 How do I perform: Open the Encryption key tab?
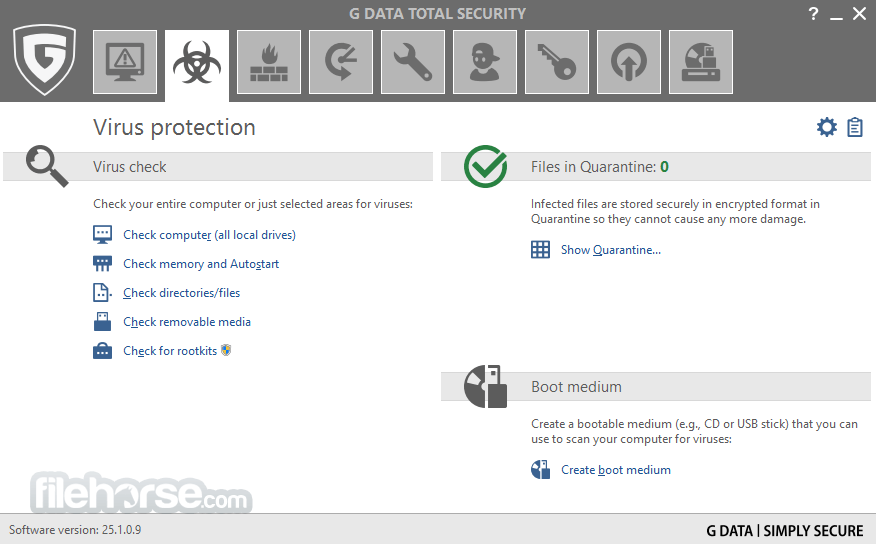pyautogui.click(x=557, y=62)
